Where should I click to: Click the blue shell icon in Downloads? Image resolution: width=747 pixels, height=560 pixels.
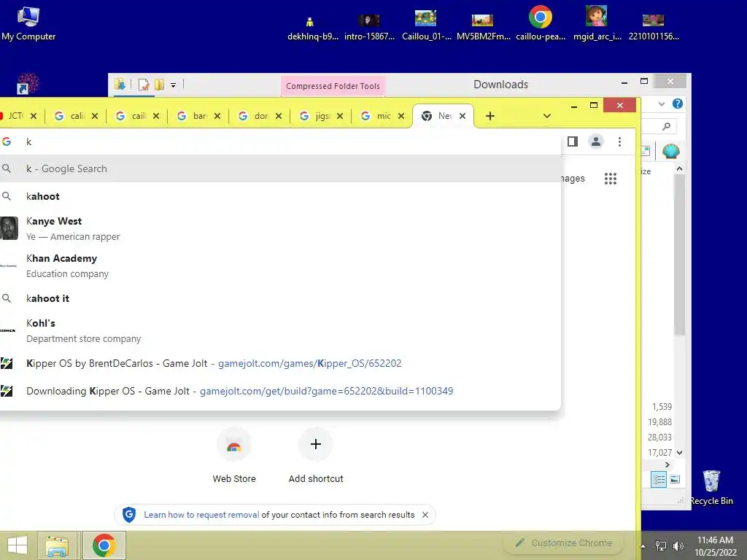click(670, 152)
